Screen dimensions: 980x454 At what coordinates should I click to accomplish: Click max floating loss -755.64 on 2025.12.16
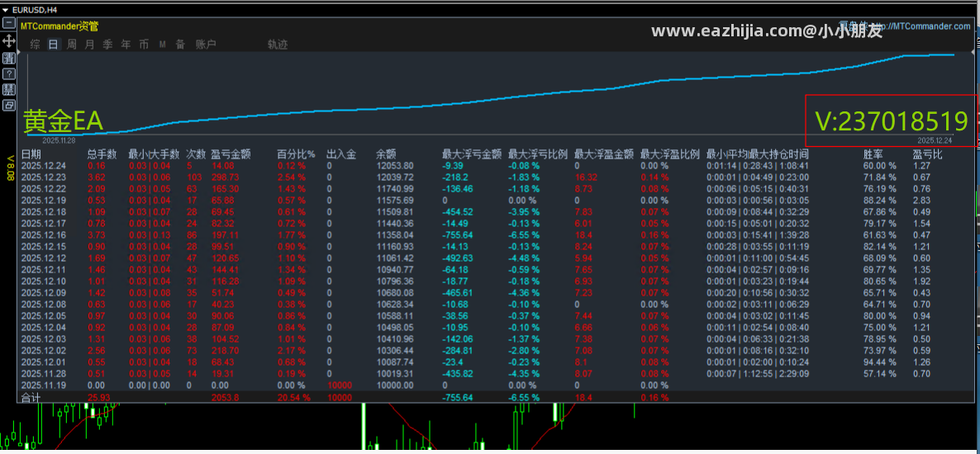458,234
